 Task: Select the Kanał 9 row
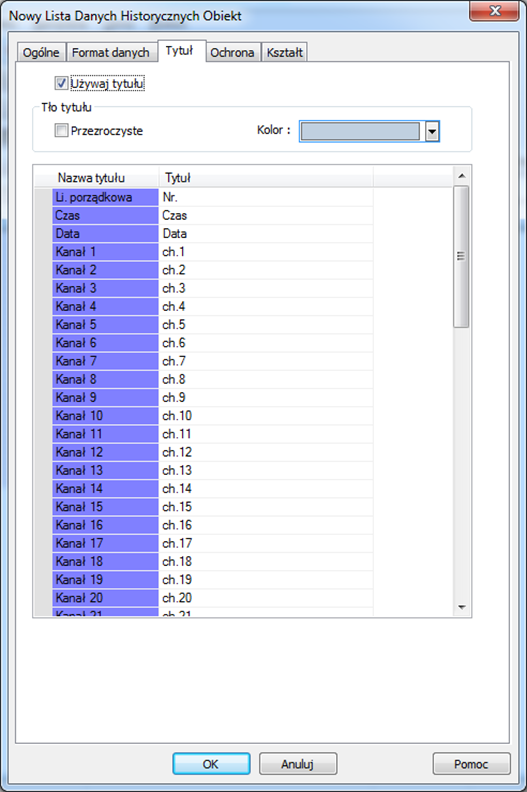coord(105,397)
